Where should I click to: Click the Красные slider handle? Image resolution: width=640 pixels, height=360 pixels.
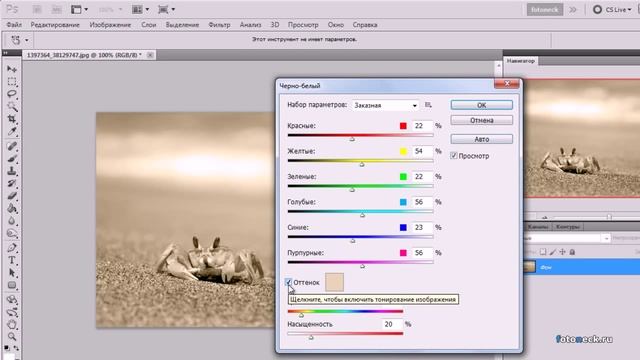click(352, 139)
